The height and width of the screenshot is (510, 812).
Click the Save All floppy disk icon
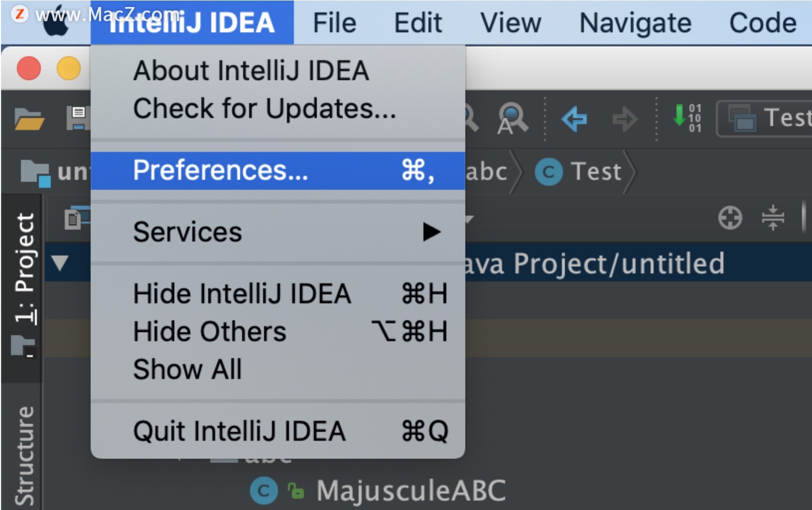click(x=79, y=119)
